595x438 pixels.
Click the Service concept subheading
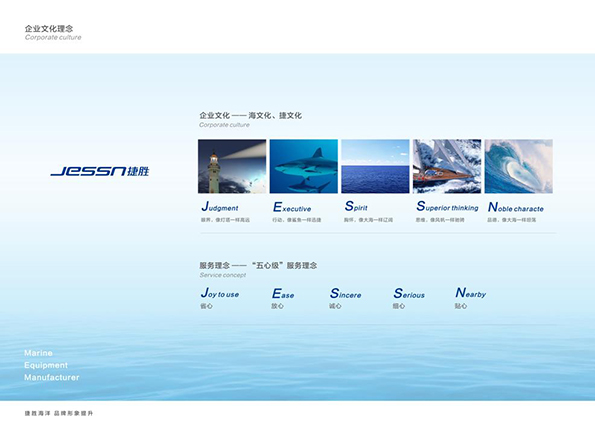(x=223, y=275)
